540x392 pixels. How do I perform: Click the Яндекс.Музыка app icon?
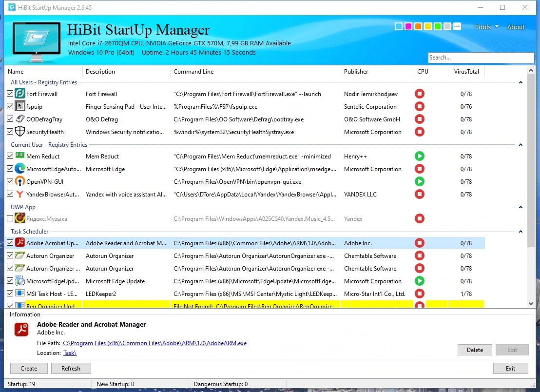(20, 218)
